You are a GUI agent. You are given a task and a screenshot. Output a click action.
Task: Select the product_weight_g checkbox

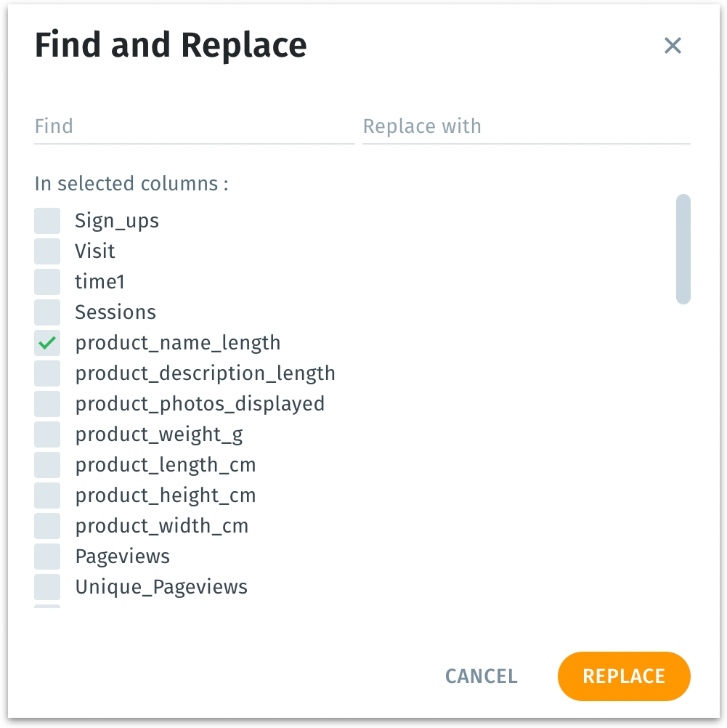[x=47, y=434]
